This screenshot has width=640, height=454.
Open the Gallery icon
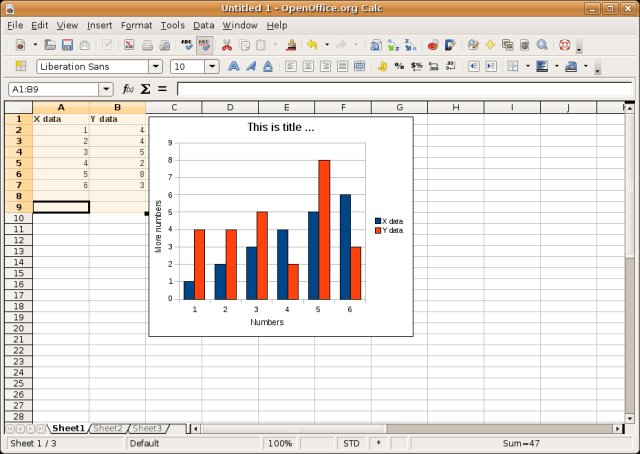[x=507, y=45]
